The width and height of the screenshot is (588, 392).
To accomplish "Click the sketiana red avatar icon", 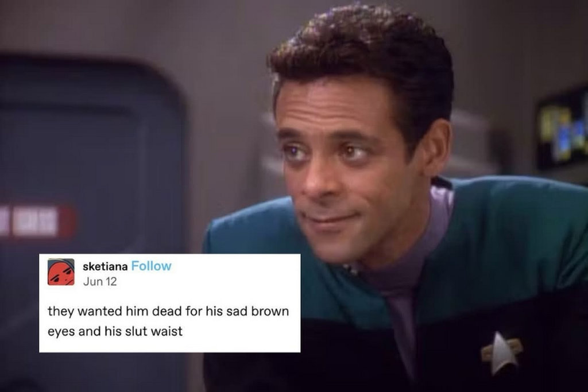I will (x=61, y=272).
